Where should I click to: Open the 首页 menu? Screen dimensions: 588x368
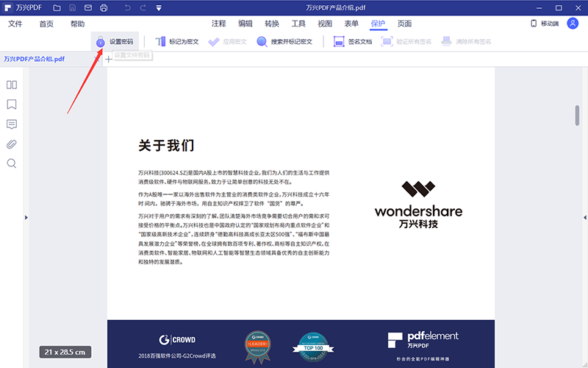(x=46, y=24)
